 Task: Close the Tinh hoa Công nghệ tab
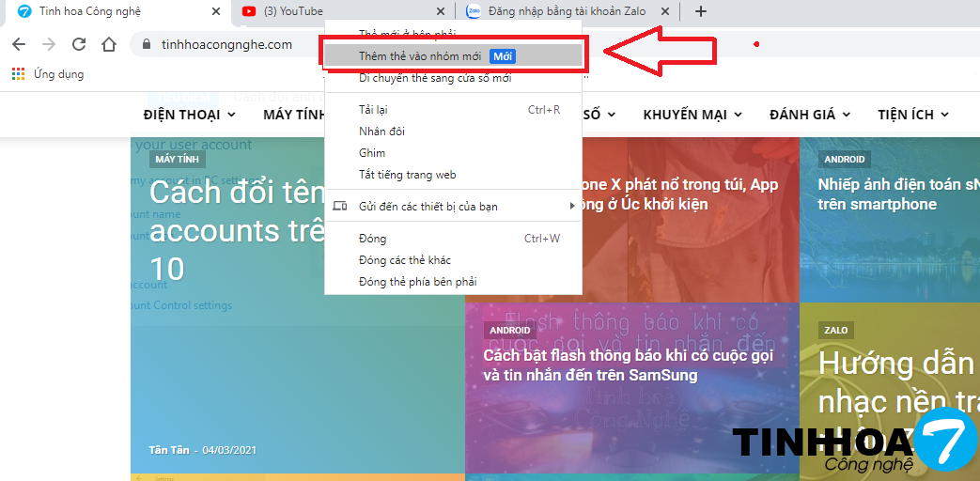pyautogui.click(x=216, y=12)
